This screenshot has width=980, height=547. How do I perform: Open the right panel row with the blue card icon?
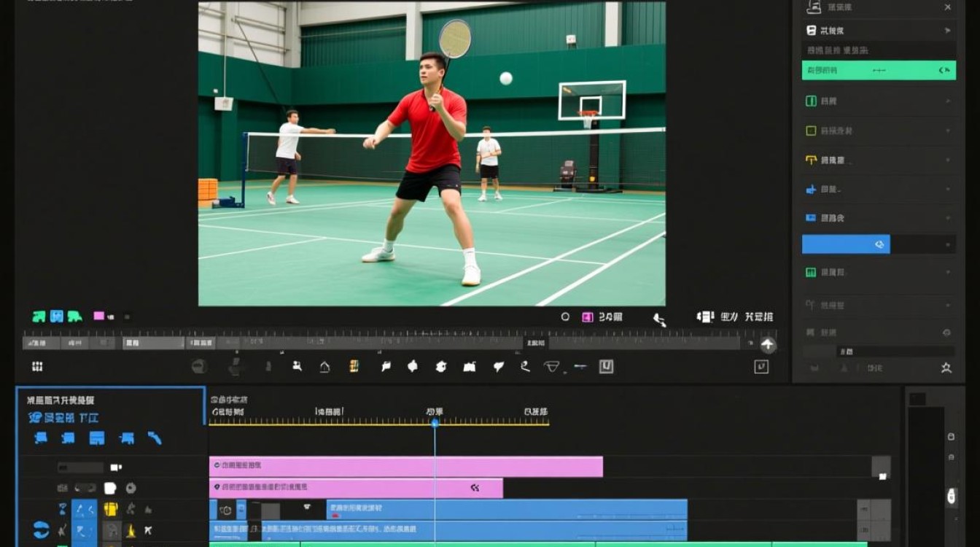click(879, 217)
